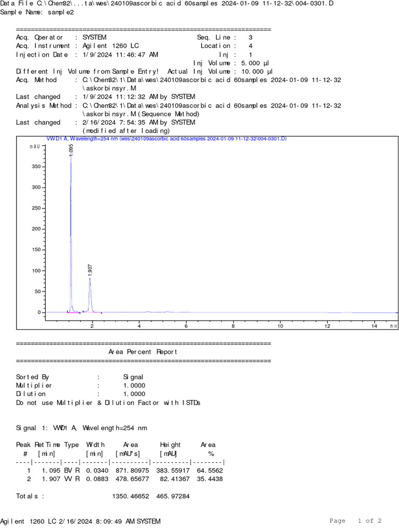Click the instrument name Agilent 1260 LC
399x532 pixels.
111,46
